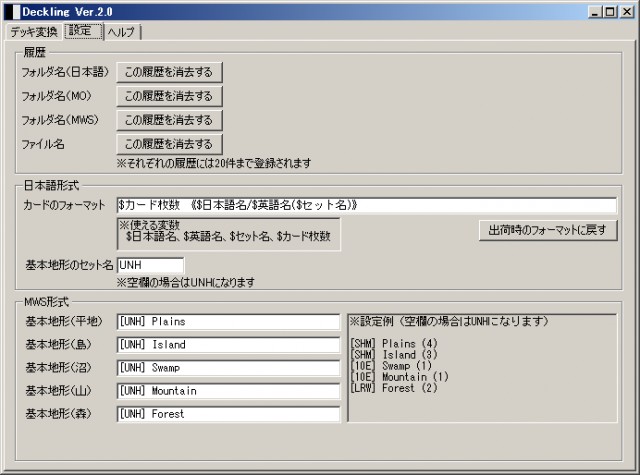Screen dimensions: 640x475
Task: Click the note about 20件まで登録されます
Action: 214,164
